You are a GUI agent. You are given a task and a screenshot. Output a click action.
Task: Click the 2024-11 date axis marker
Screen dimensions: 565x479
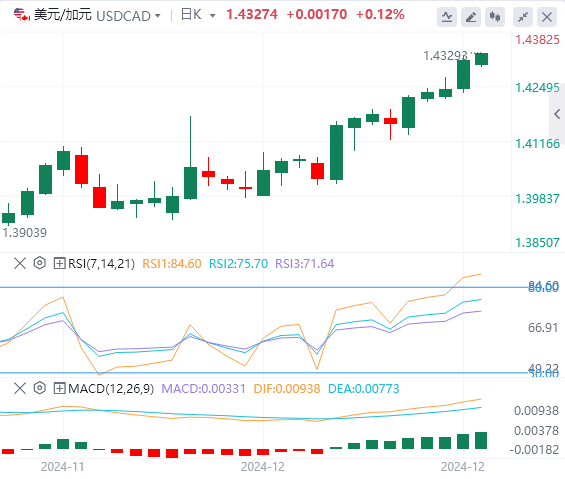[x=63, y=467]
